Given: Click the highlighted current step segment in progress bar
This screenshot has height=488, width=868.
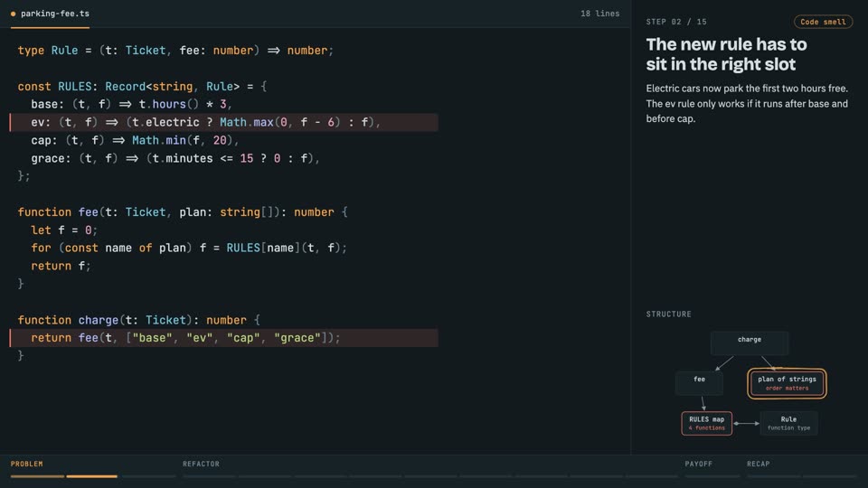Looking at the screenshot, I should 92,476.
